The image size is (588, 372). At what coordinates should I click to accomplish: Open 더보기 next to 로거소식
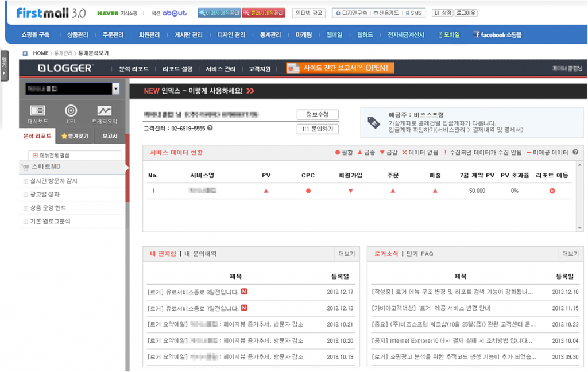coord(570,254)
